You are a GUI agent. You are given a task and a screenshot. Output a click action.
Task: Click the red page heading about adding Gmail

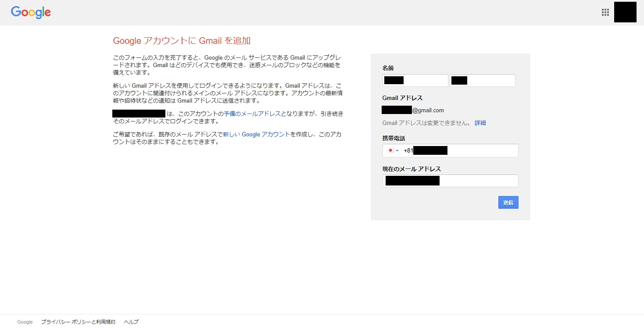pos(182,41)
